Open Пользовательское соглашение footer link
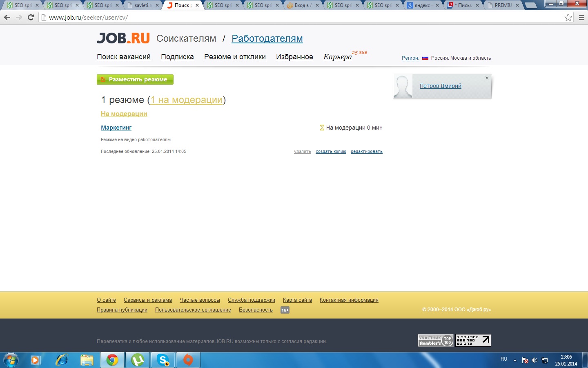The width and height of the screenshot is (588, 368). point(193,310)
